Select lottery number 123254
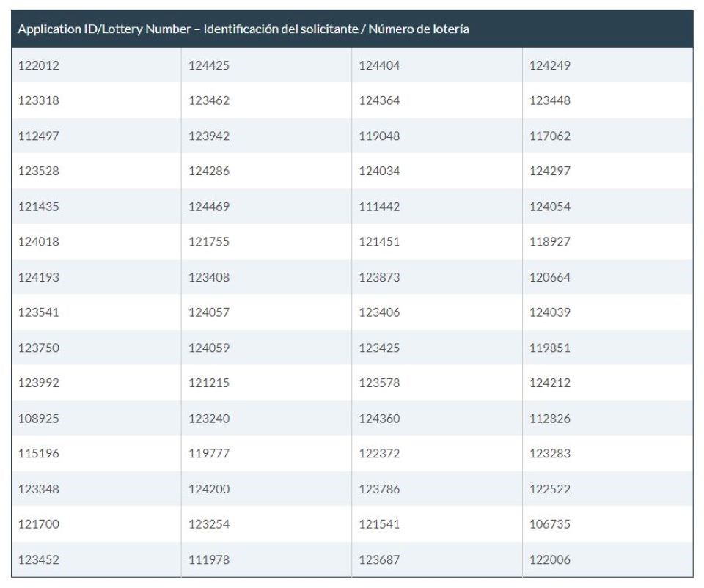This screenshot has height=588, width=704. (209, 524)
